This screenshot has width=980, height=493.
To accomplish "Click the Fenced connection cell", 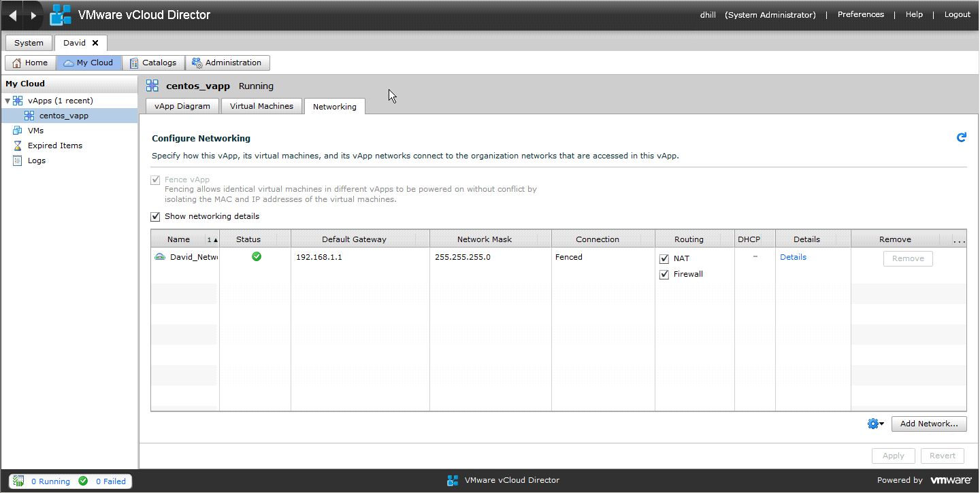I will 569,257.
